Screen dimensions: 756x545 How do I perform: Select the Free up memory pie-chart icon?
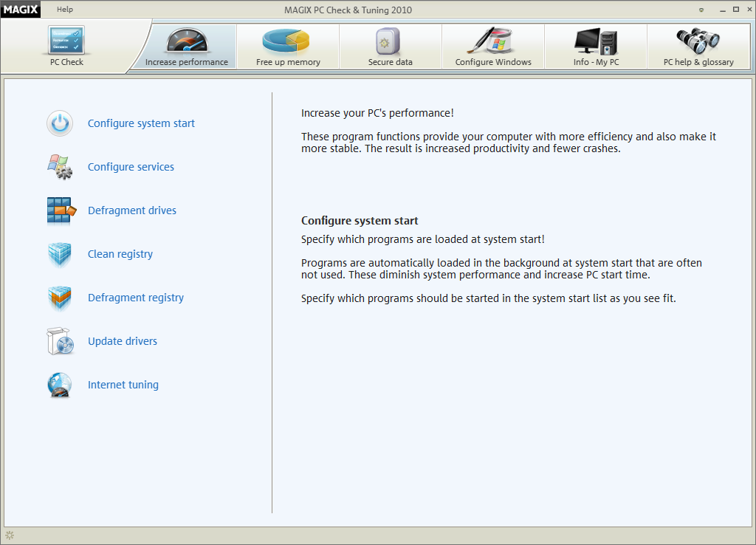287,42
